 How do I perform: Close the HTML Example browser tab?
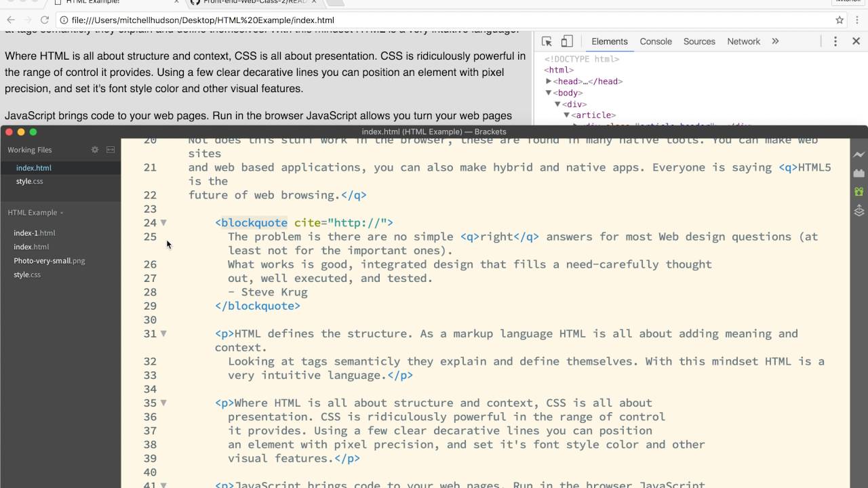(177, 3)
